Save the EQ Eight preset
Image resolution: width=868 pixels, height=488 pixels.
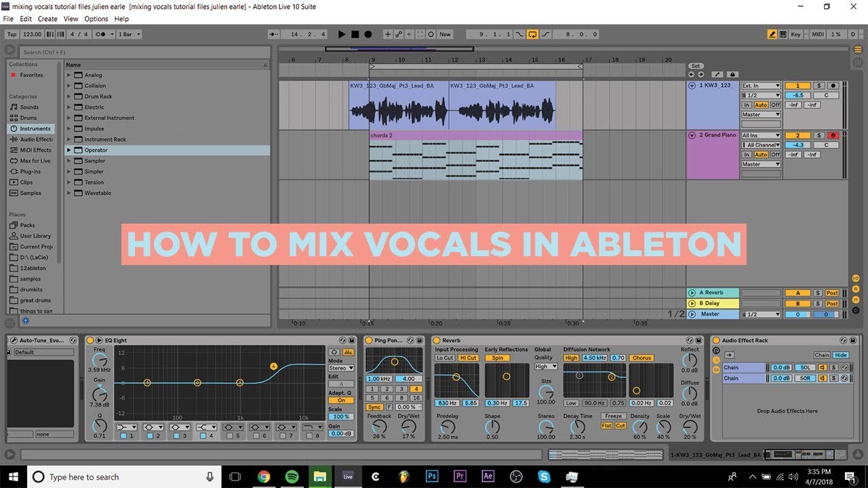point(352,340)
